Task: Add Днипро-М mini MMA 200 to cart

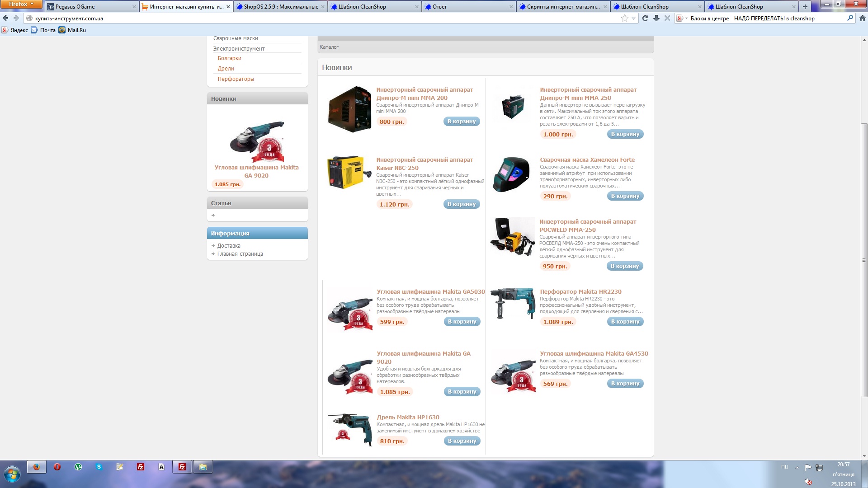Action: coord(462,122)
